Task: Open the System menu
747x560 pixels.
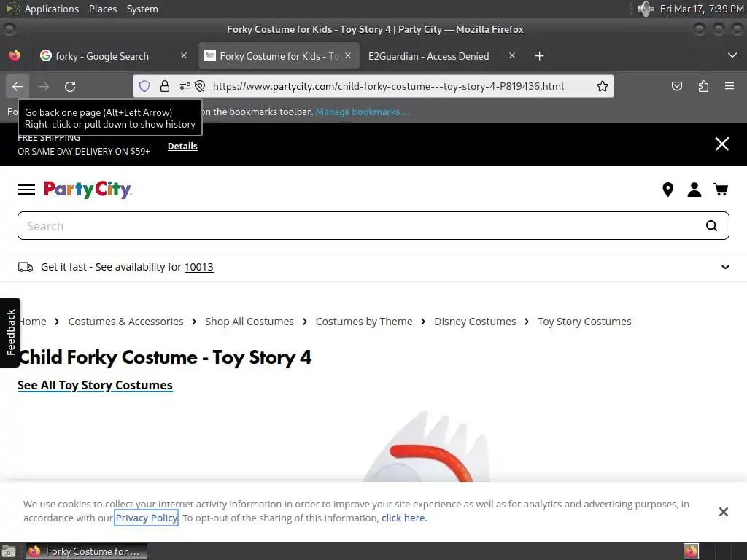Action: coord(142,9)
